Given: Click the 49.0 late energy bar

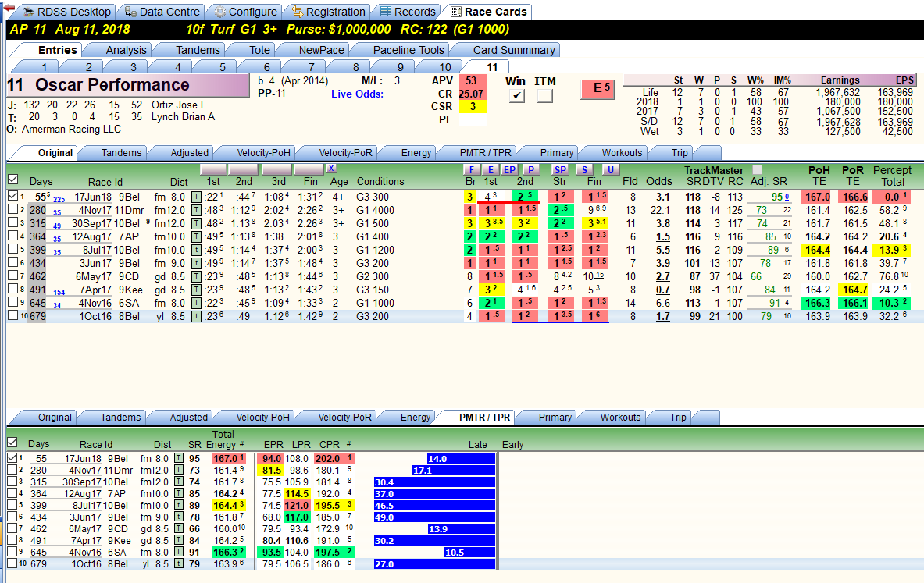Looking at the screenshot, I should coord(434,517).
